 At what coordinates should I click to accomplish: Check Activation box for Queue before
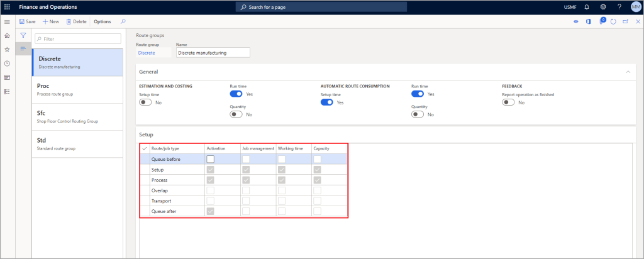pyautogui.click(x=211, y=159)
